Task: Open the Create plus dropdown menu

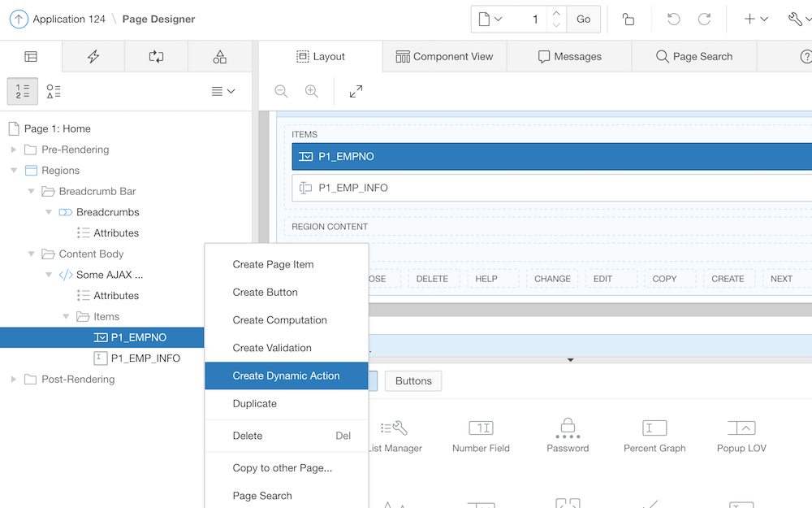Action: (755, 20)
